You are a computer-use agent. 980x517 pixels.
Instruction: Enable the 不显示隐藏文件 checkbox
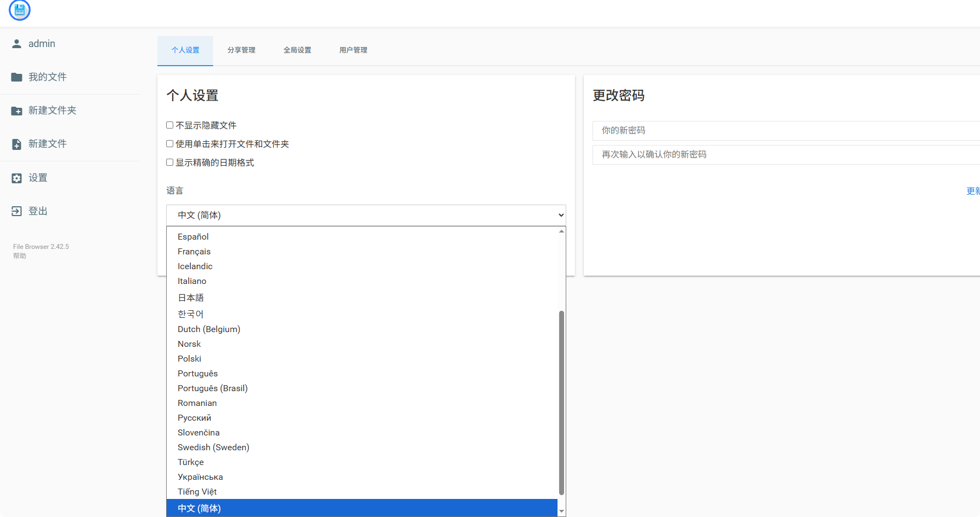170,125
